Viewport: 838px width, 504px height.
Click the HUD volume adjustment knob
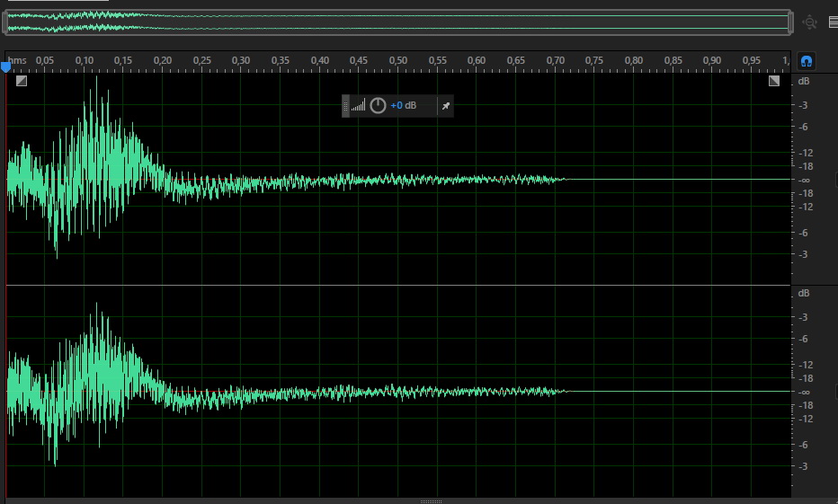[x=378, y=106]
